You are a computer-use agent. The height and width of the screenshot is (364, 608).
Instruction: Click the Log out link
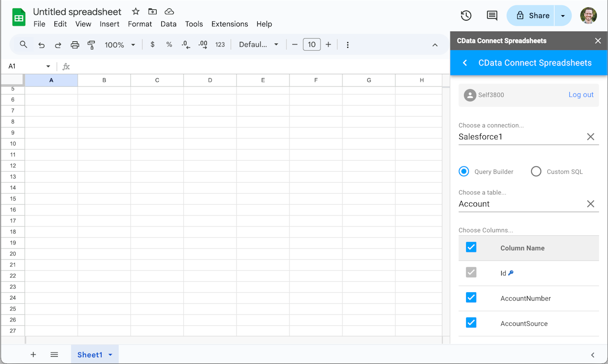tap(581, 95)
